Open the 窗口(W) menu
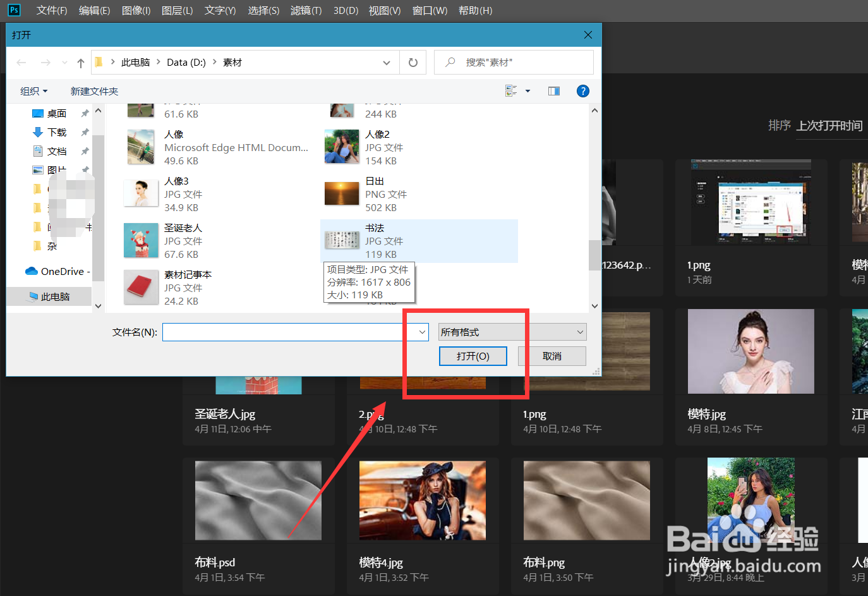868x596 pixels. click(430, 11)
